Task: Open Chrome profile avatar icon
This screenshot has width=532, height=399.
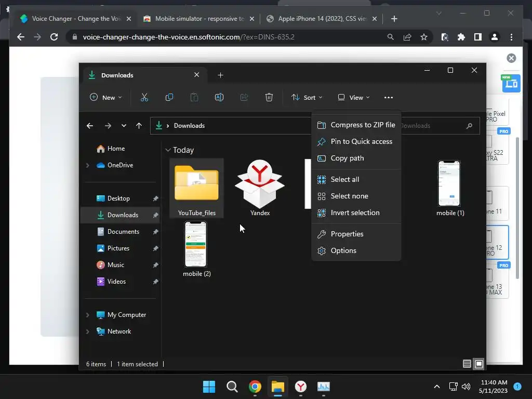Action: click(495, 37)
